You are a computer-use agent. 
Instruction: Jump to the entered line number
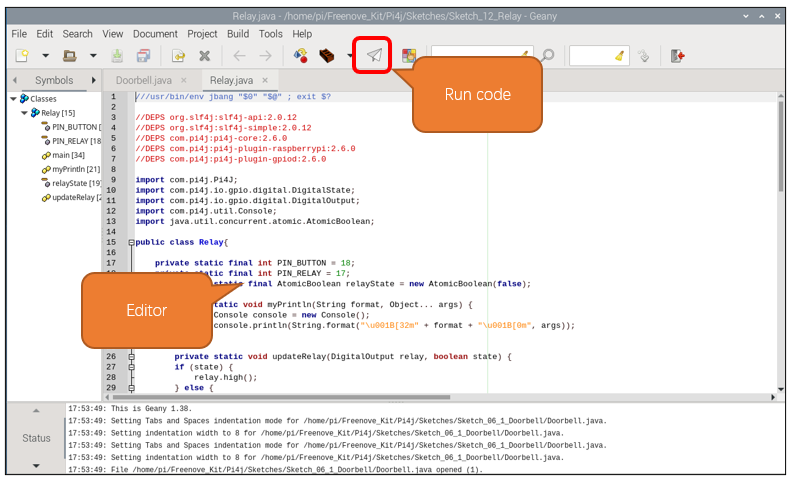[x=644, y=56]
